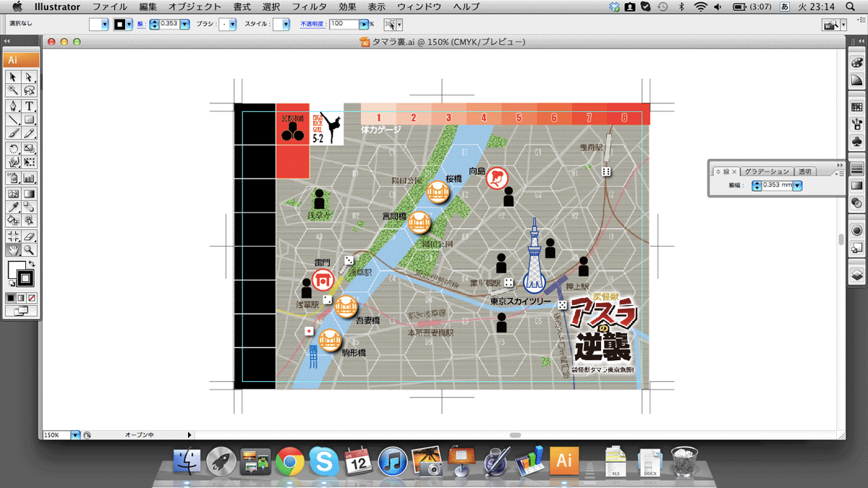Open the ブラシ brush dropdown

click(x=231, y=24)
